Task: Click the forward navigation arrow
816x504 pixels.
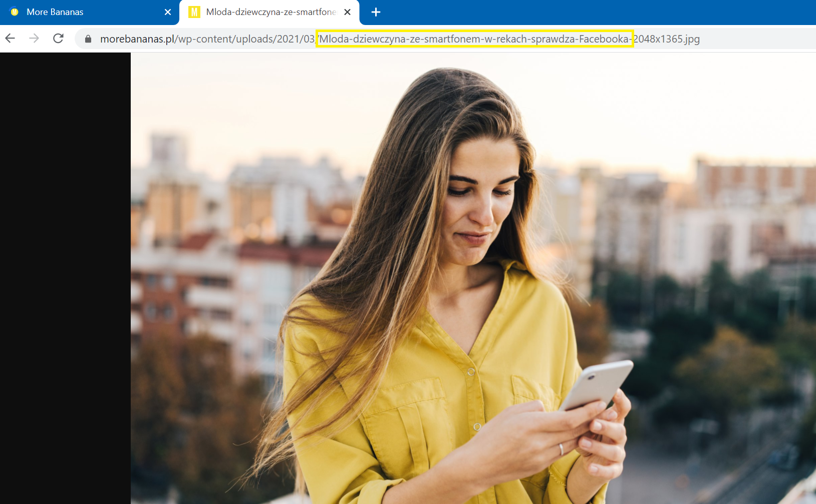Action: tap(34, 39)
